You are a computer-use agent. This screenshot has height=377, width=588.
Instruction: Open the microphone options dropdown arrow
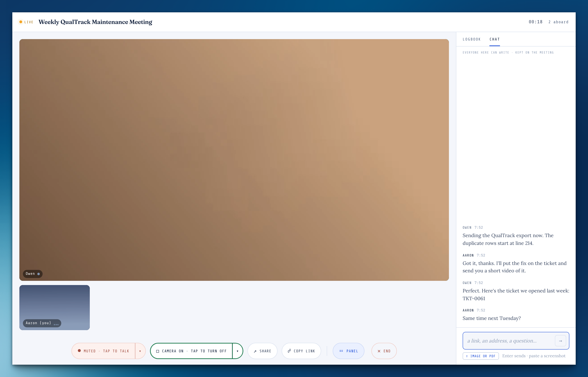(x=140, y=351)
